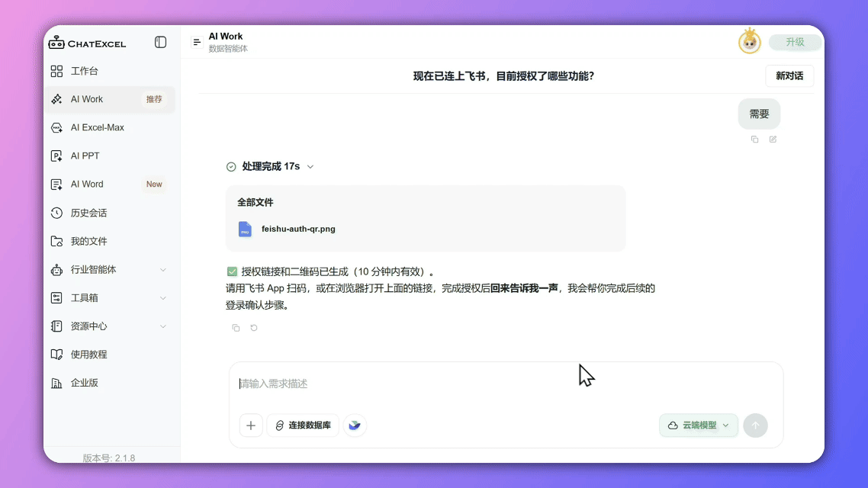This screenshot has width=868, height=488.
Task: Expand the 行业智能体 chevron
Action: pyautogui.click(x=162, y=269)
